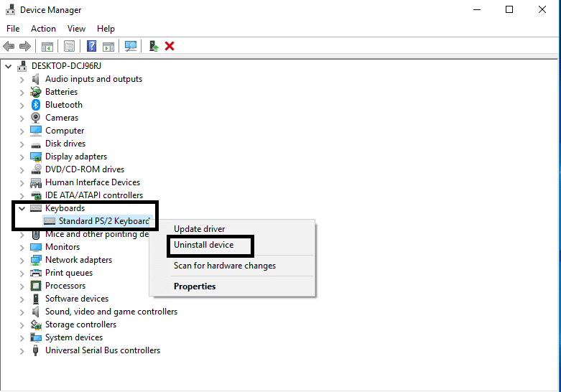Select the Storage controllers row label
Viewport: 561px width, 392px height.
[x=80, y=325]
